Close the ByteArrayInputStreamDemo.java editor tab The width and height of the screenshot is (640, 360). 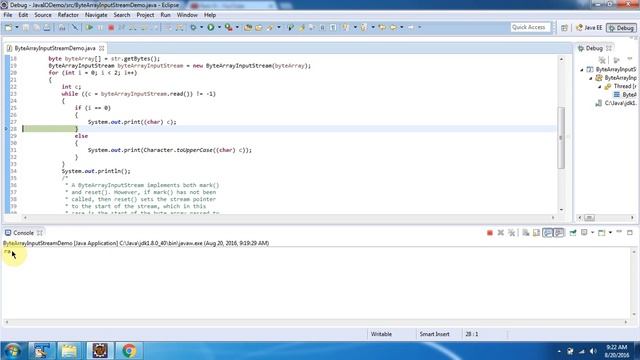(101, 48)
